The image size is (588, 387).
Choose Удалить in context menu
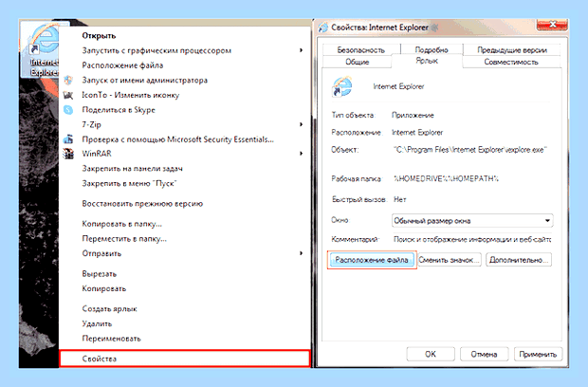[97, 323]
